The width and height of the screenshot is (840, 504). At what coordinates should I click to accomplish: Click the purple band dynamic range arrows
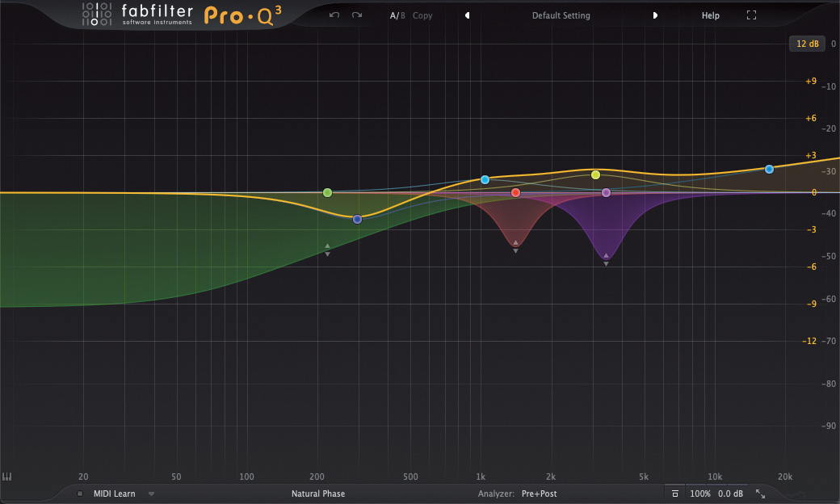tap(606, 260)
